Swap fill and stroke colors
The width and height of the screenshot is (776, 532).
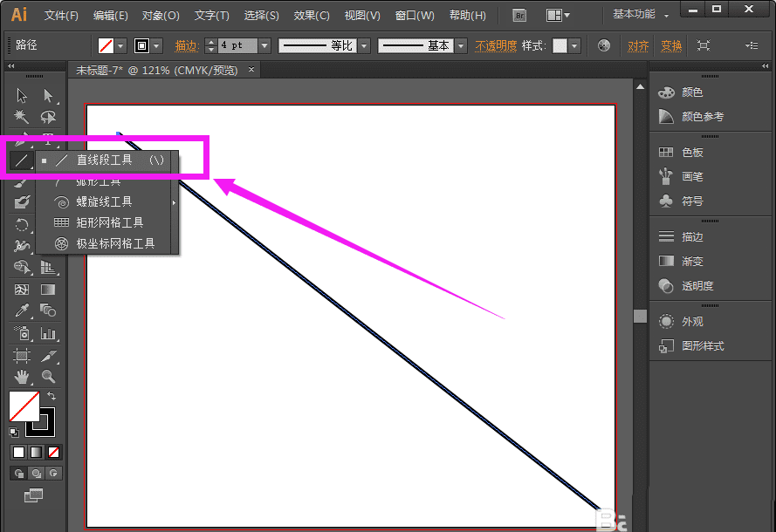52,396
